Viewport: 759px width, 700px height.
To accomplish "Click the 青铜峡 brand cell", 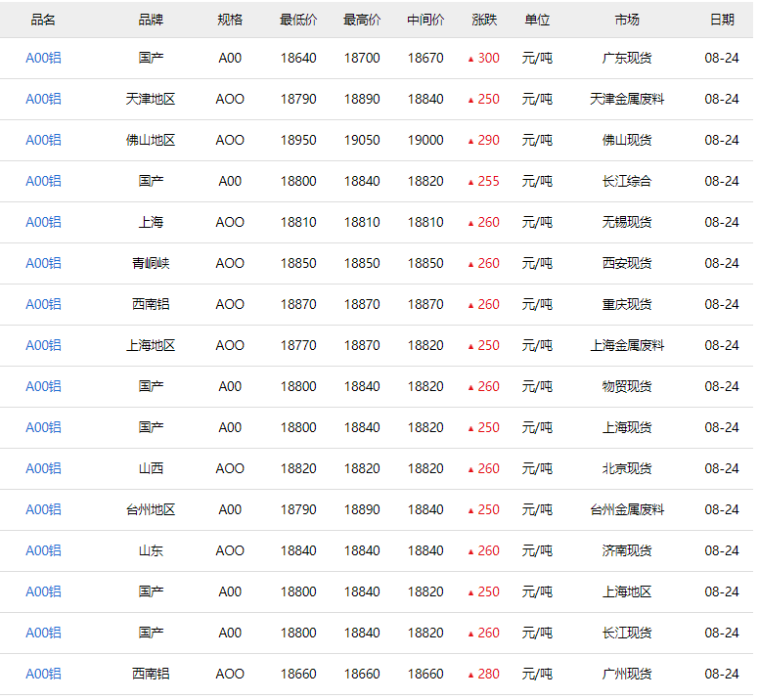I will (x=151, y=263).
